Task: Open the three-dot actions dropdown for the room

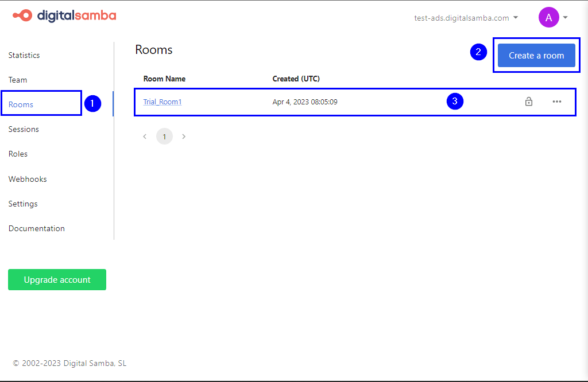Action: 557,102
